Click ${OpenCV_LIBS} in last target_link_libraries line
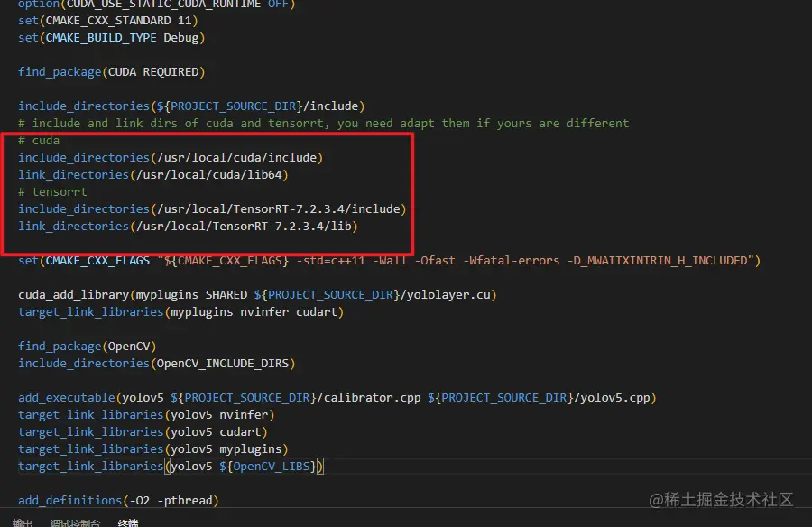Screen dimensions: 812x527 (268, 467)
